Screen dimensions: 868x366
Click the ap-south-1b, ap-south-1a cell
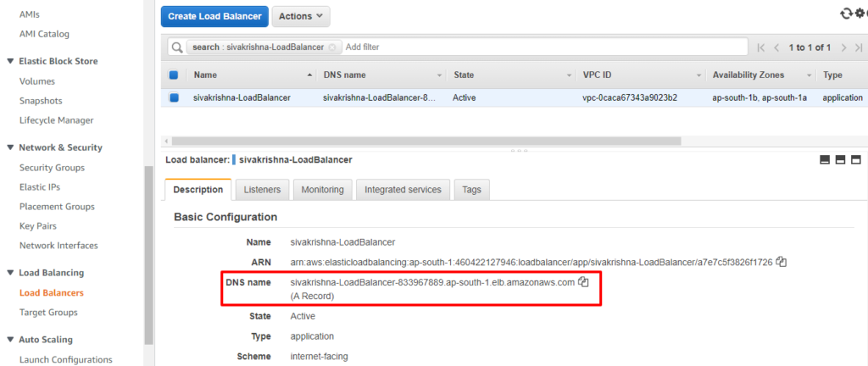pos(759,98)
